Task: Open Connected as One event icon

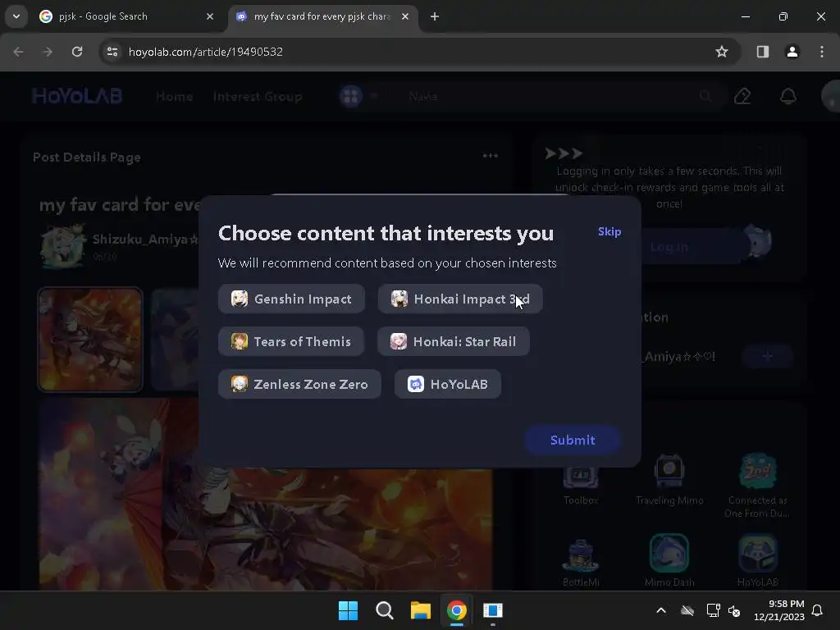Action: point(757,486)
